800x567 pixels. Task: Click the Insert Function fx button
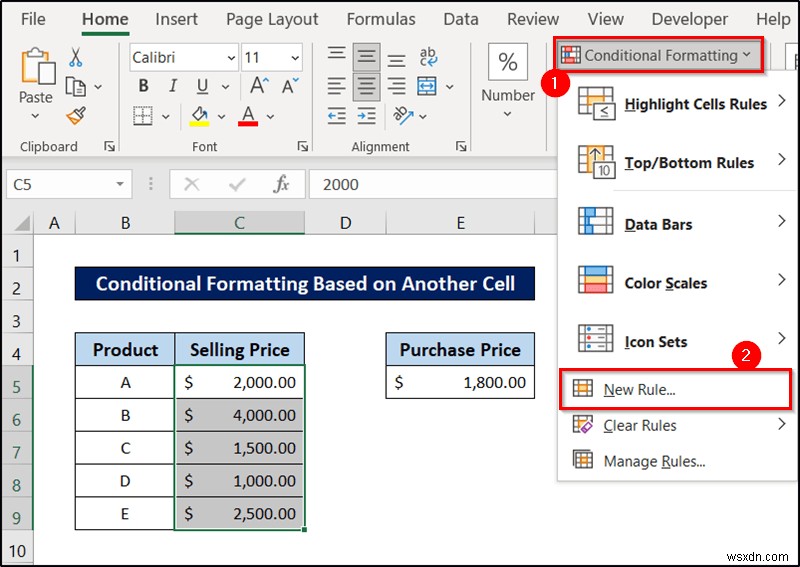(281, 184)
